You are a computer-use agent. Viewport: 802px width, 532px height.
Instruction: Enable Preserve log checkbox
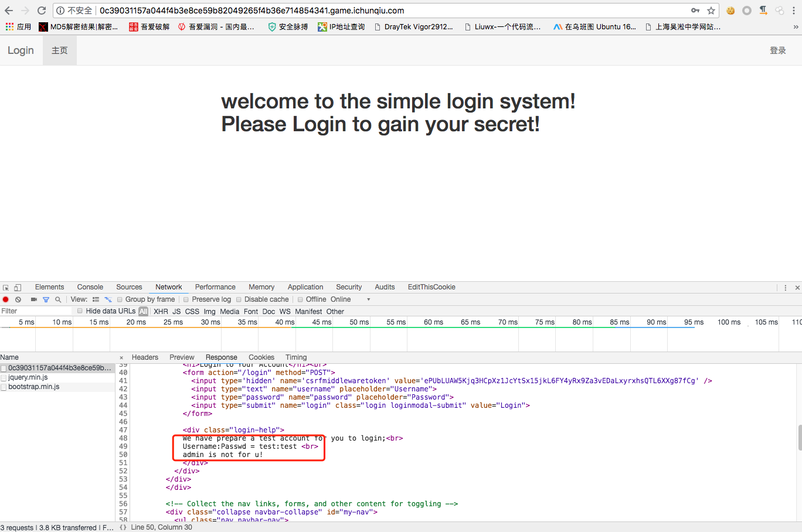pyautogui.click(x=186, y=299)
